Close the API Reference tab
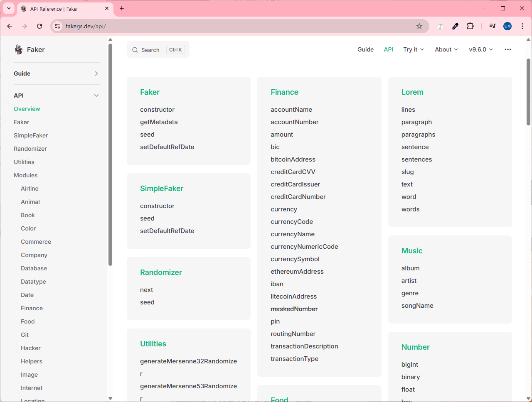Image resolution: width=532 pixels, height=402 pixels. (x=107, y=8)
